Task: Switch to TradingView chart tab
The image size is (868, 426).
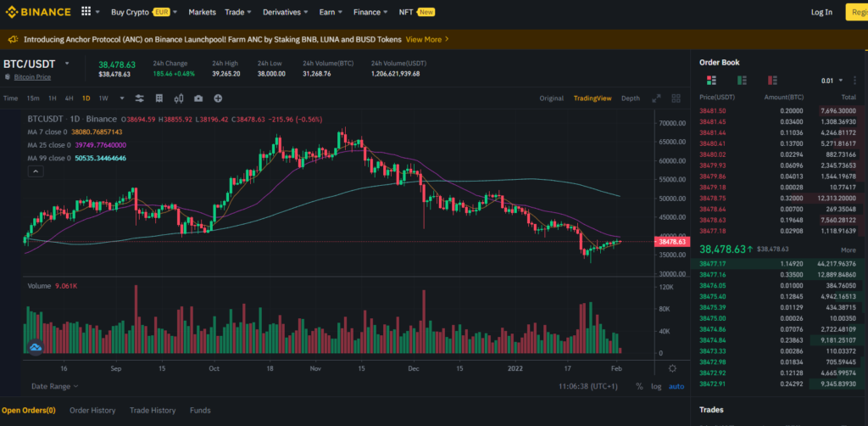Action: (593, 98)
